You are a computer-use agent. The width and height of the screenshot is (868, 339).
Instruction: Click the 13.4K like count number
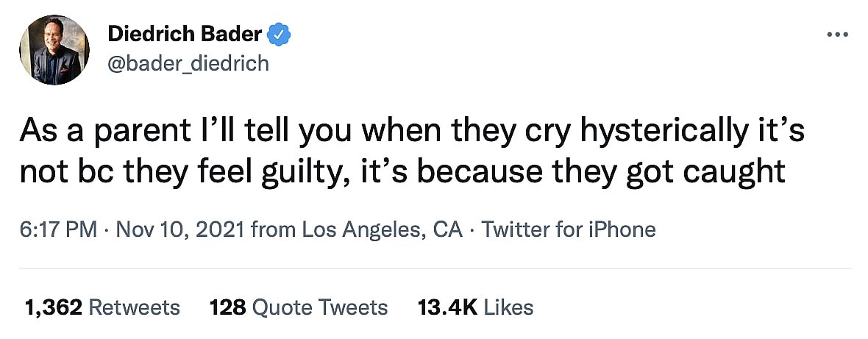tap(447, 307)
